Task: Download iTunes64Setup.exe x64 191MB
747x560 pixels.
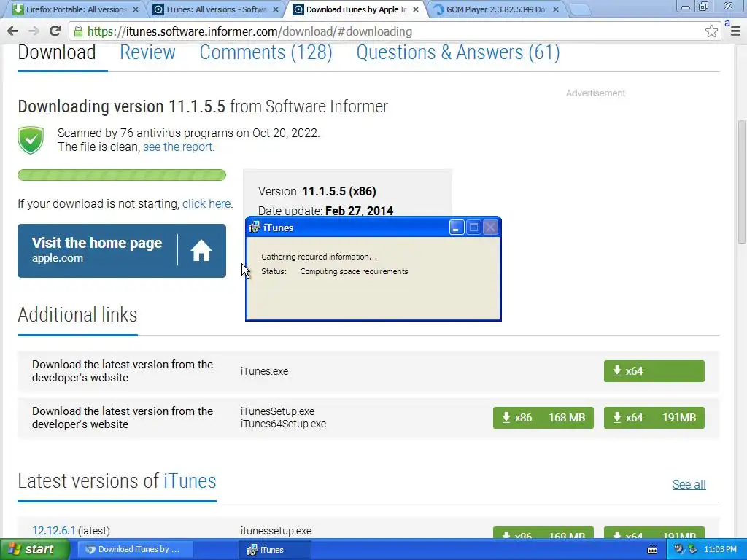Action: (654, 418)
